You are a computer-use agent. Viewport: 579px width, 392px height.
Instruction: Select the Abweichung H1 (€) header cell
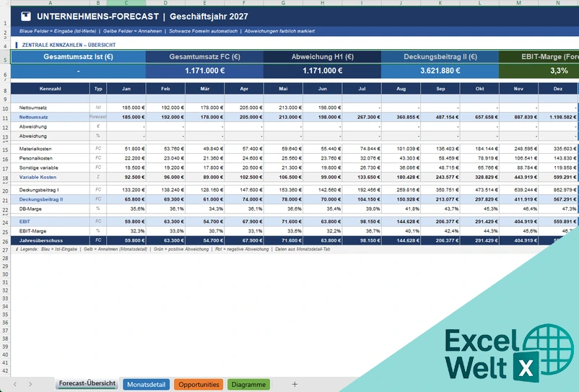[323, 57]
